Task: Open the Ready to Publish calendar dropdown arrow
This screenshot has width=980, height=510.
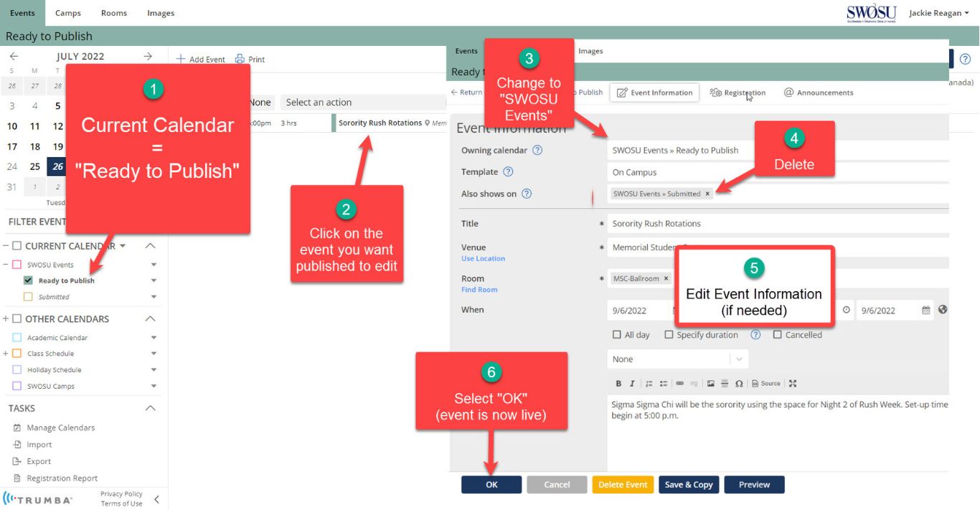Action: (x=154, y=280)
